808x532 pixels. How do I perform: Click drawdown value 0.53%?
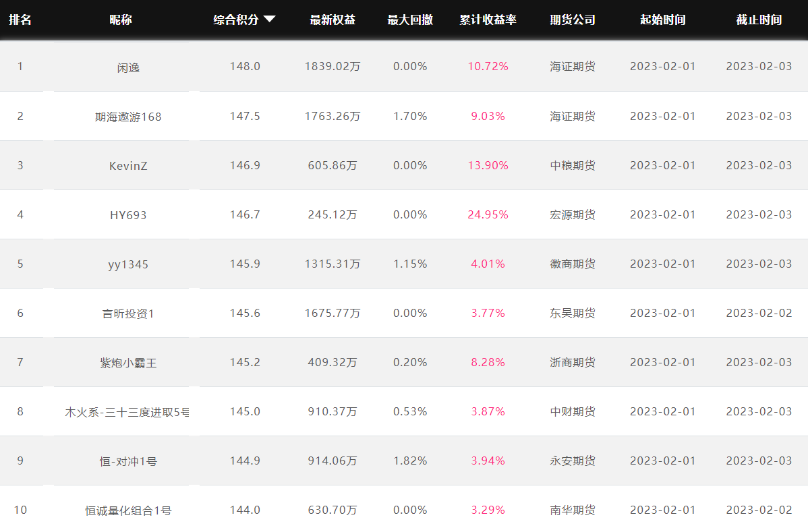point(410,411)
